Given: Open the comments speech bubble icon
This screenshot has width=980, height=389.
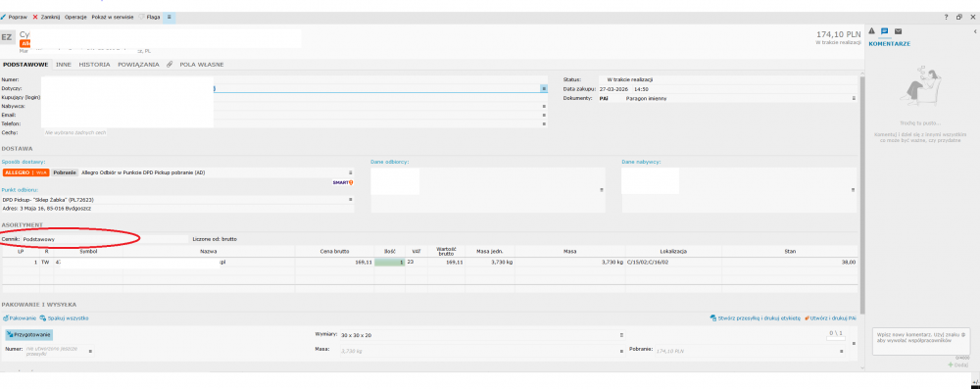Looking at the screenshot, I should 884,31.
